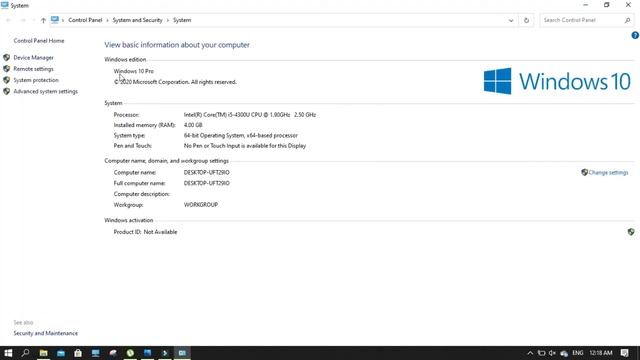Click the 64-bit Operating System text
The width and height of the screenshot is (640, 360).
[240, 136]
